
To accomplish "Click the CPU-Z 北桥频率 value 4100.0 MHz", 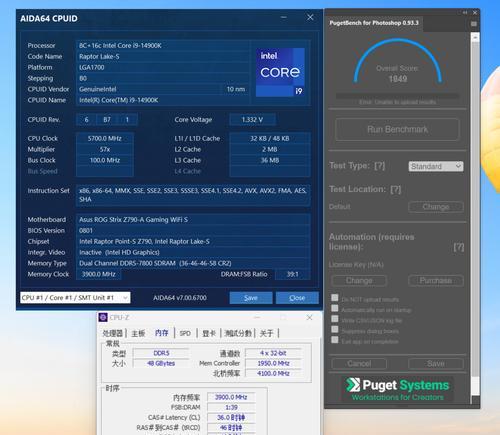I will pos(273,373).
